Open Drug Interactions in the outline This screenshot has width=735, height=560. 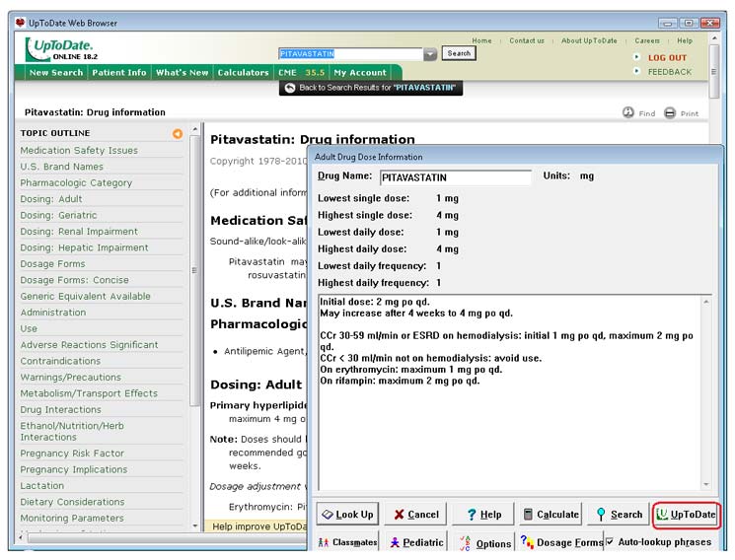click(x=60, y=409)
